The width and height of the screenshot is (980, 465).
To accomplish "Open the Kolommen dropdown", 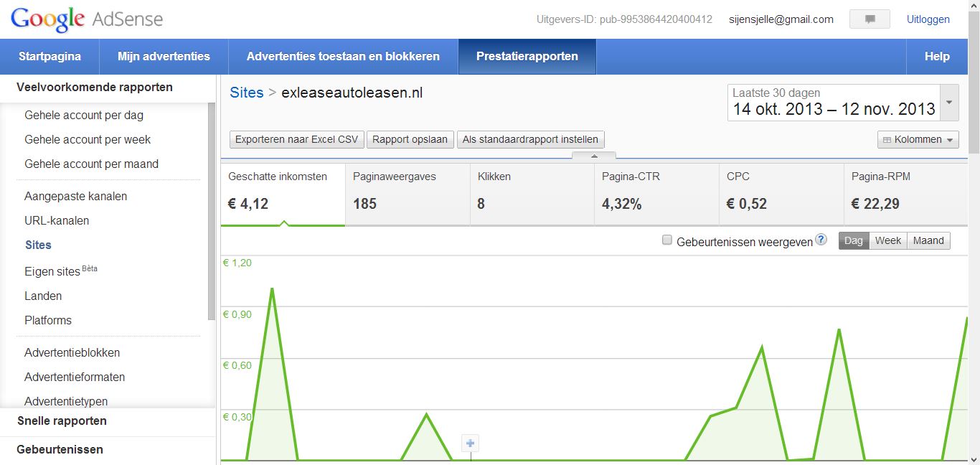I will pos(918,139).
